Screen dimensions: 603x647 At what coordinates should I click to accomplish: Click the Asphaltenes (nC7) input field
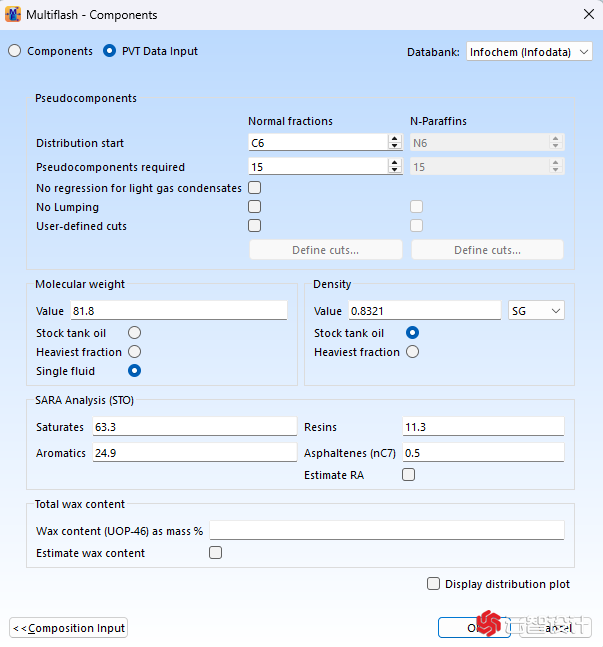pyautogui.click(x=483, y=453)
